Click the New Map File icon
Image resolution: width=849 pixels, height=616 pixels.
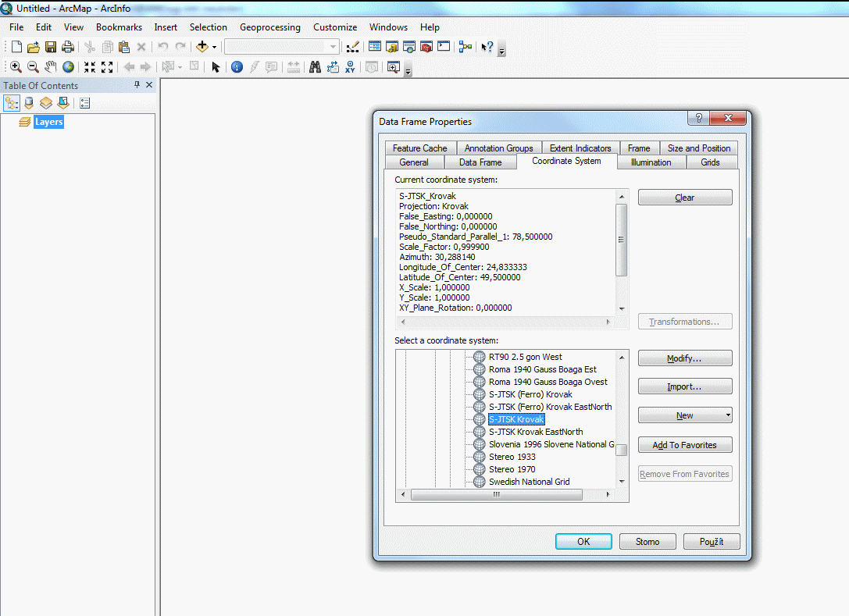(16, 47)
